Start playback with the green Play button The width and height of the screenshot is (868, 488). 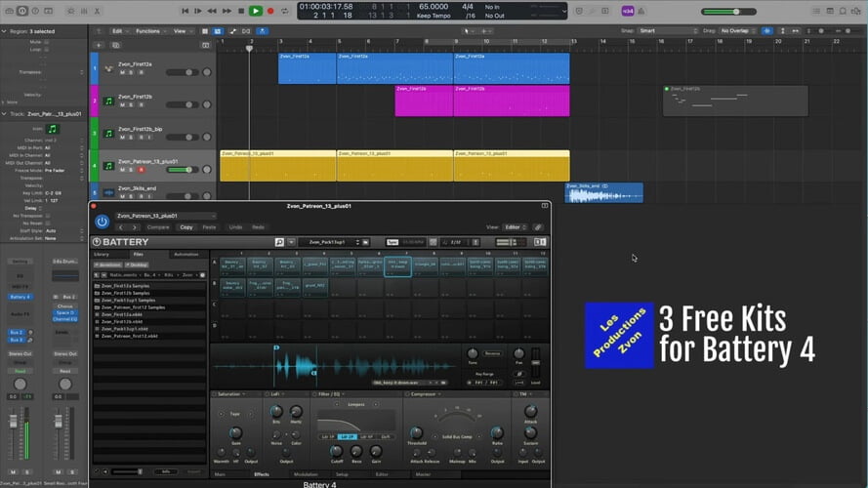pos(255,11)
